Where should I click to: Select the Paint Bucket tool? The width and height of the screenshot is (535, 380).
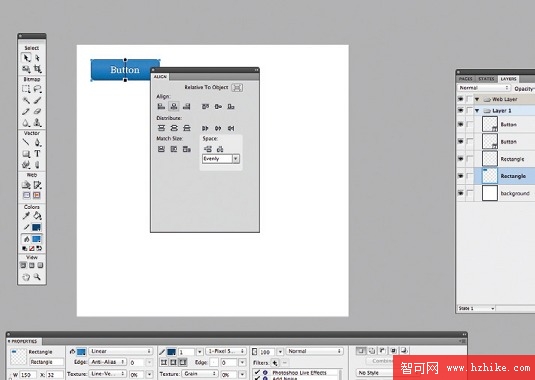(37, 216)
